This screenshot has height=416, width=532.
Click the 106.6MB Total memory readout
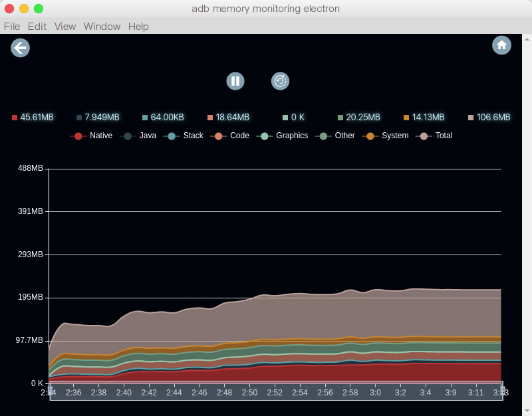pos(493,118)
